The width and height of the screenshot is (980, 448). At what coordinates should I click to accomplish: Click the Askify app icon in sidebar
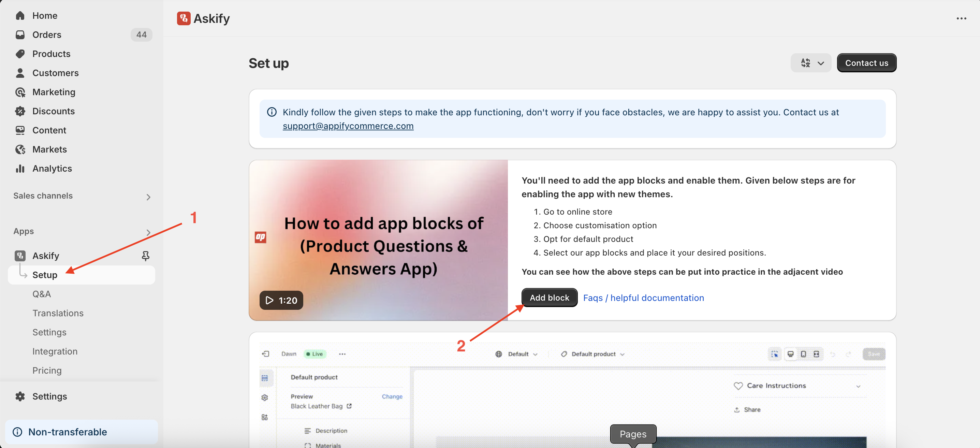point(20,256)
